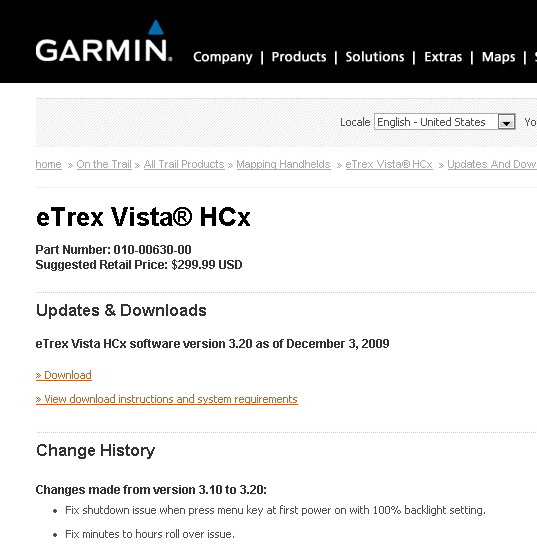Open the Products menu

click(x=299, y=57)
